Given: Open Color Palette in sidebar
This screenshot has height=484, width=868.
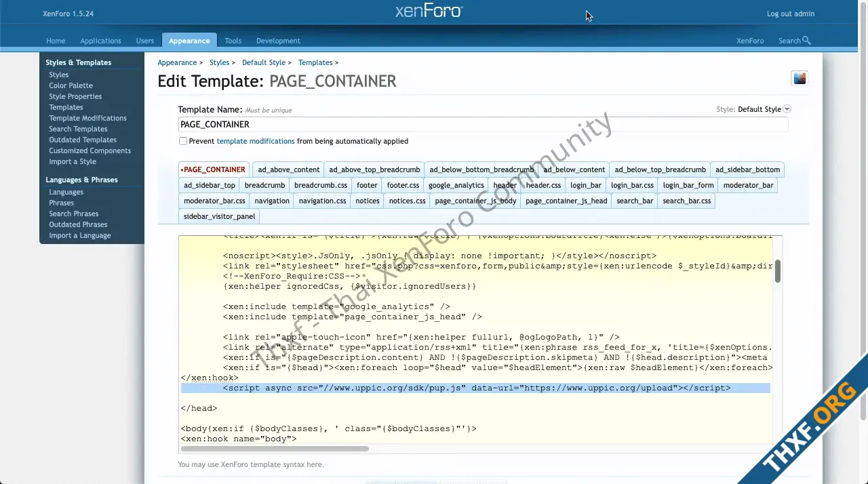Looking at the screenshot, I should (71, 85).
